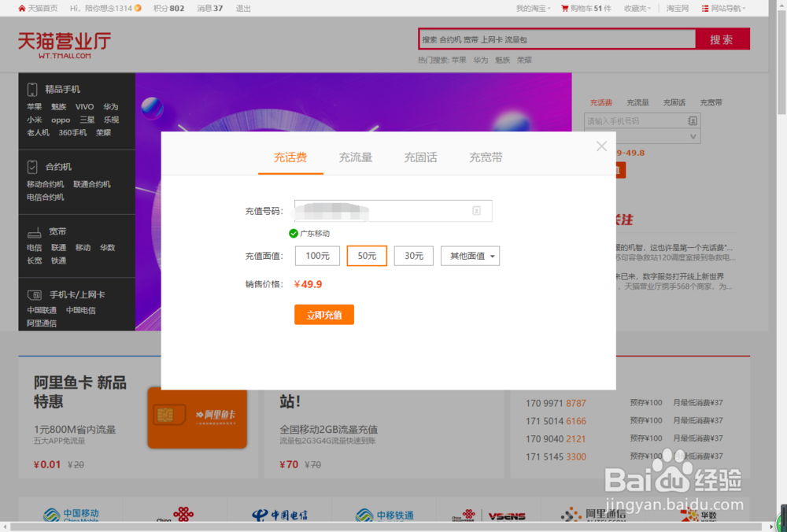787x532 pixels.
Task: Open the 天猫首页 link
Action: (42, 8)
